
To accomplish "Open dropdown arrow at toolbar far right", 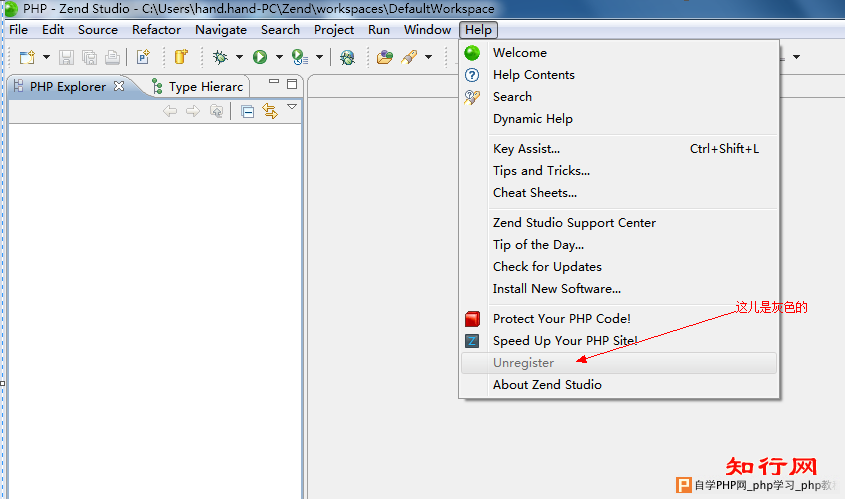I will pyautogui.click(x=796, y=57).
